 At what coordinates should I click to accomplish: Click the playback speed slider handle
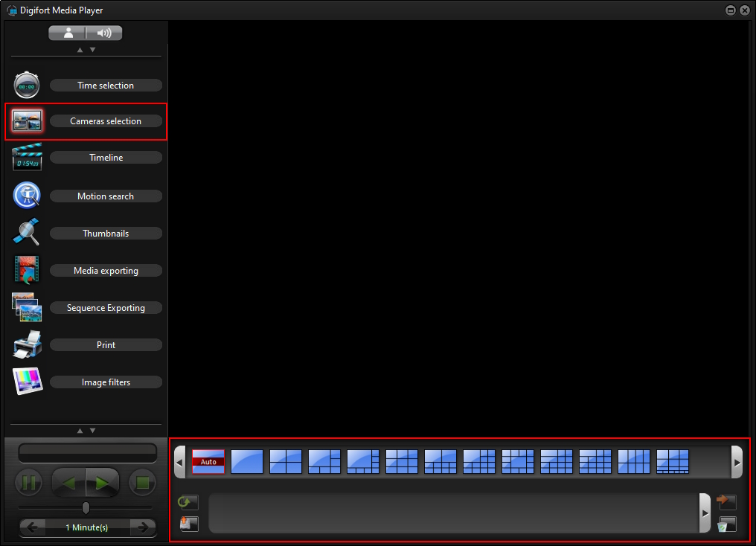coord(86,507)
